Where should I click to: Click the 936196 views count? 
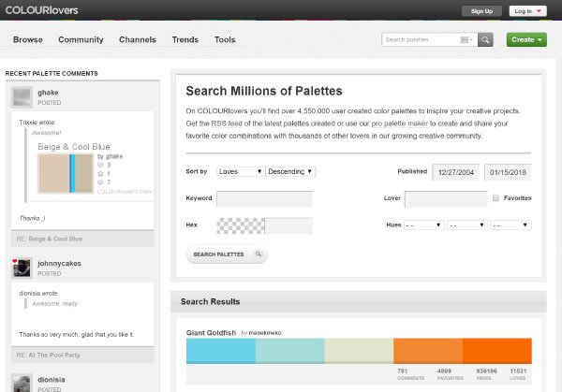486,370
